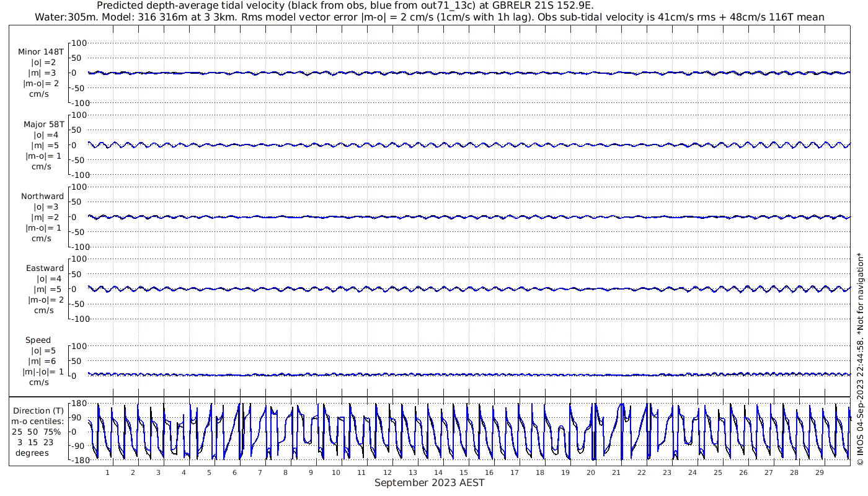Image resolution: width=868 pixels, height=496 pixels.
Task: Select the 'Northward' panel label
Action: (43, 196)
